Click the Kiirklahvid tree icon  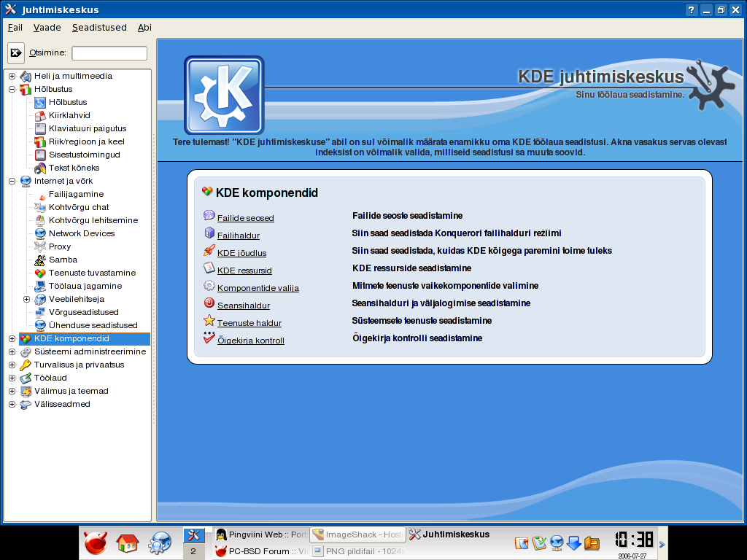point(41,115)
